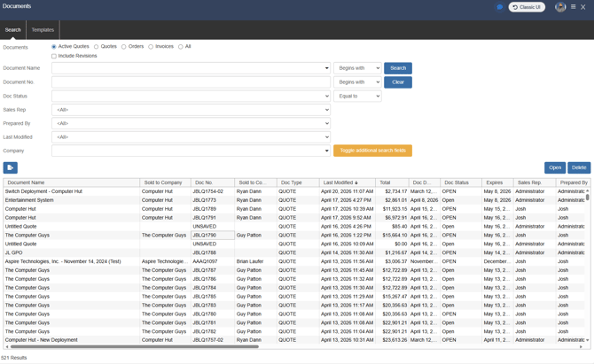Open the Doc Status 'Equal to' dropdown
The height and width of the screenshot is (364, 594).
[358, 96]
